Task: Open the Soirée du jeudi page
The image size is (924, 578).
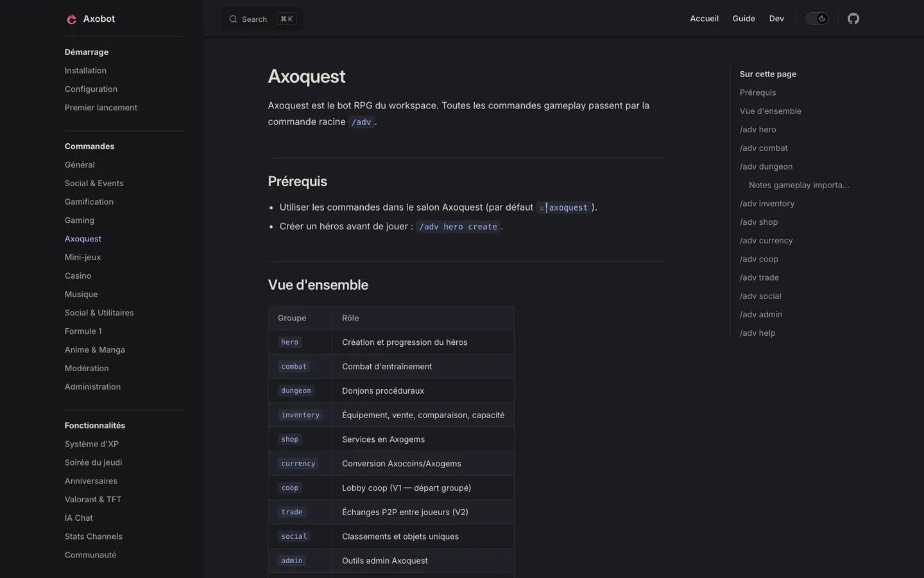Action: pyautogui.click(x=93, y=462)
